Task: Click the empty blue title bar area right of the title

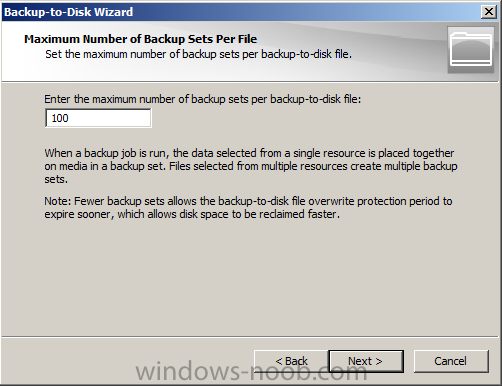Action: pyautogui.click(x=307, y=12)
